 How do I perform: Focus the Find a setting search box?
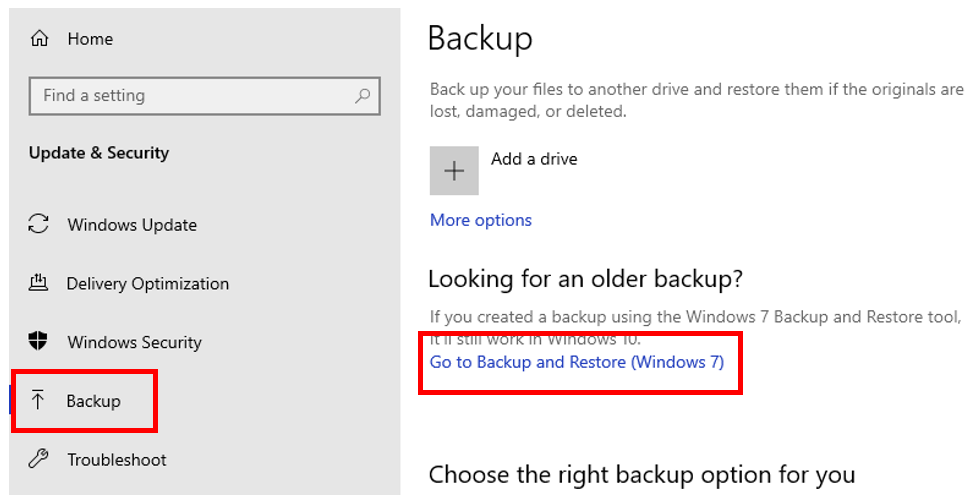205,95
